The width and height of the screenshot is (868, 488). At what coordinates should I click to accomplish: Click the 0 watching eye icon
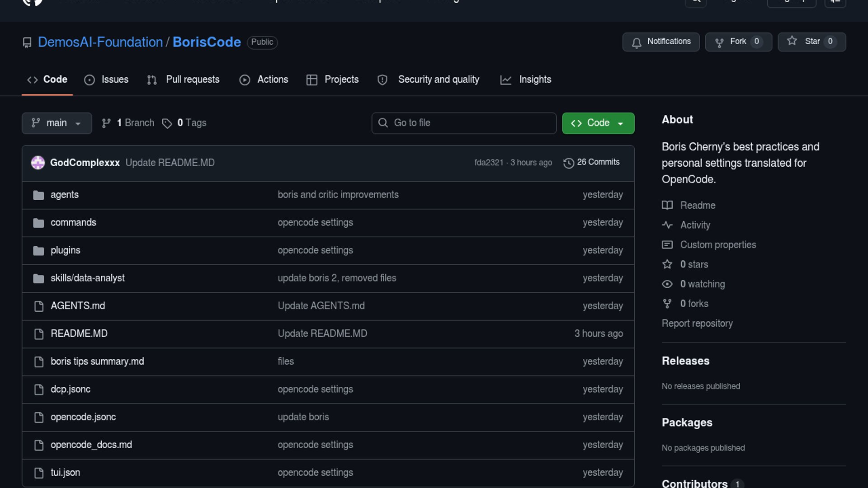pos(667,284)
